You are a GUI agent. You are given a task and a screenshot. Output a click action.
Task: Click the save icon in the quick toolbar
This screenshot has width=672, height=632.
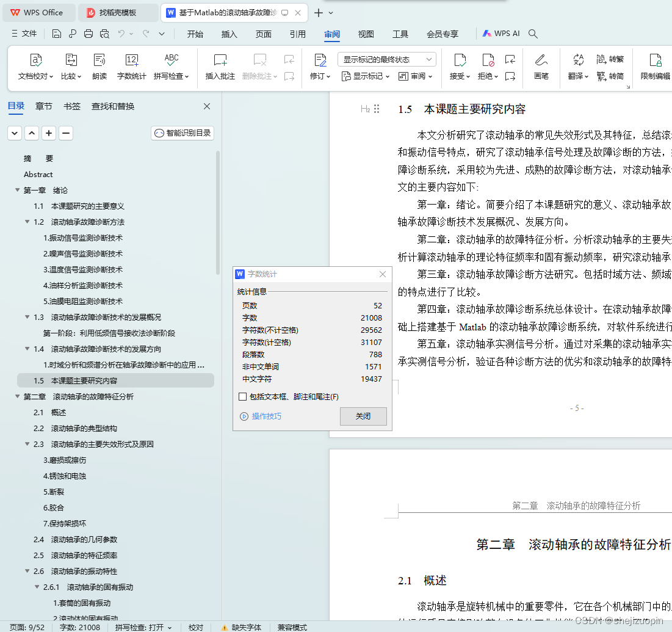click(x=57, y=34)
